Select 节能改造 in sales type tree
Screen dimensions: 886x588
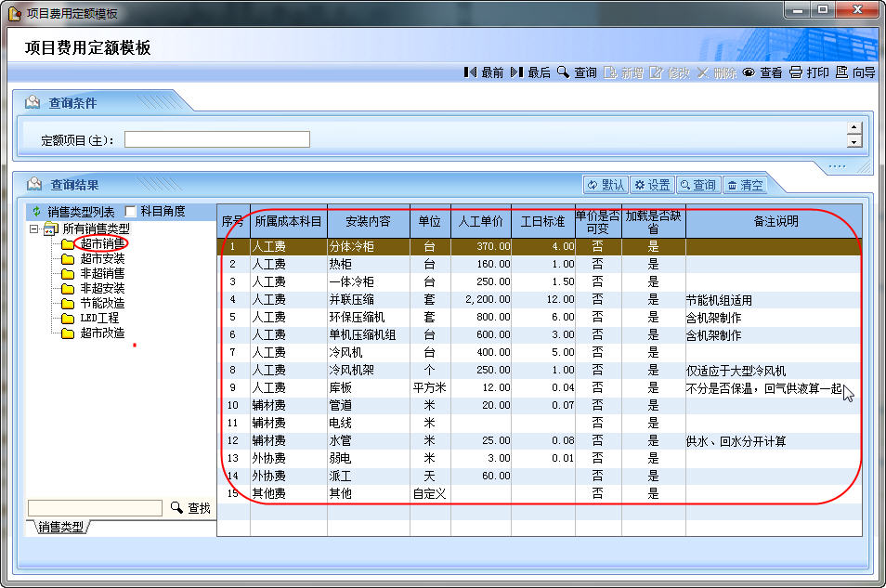tap(102, 303)
